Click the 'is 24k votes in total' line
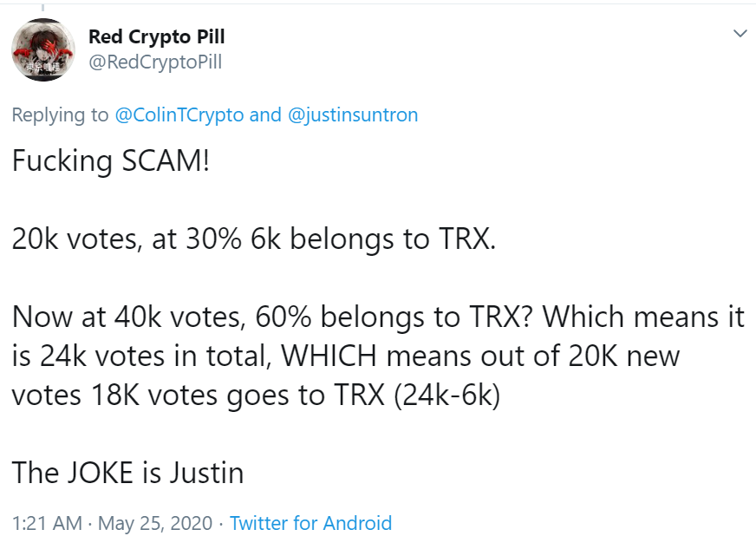 pos(346,356)
